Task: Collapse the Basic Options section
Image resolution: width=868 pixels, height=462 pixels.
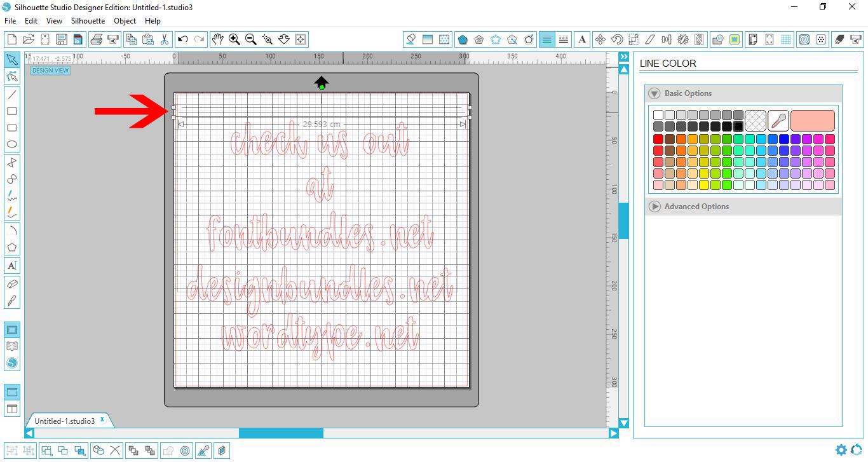Action: point(654,93)
